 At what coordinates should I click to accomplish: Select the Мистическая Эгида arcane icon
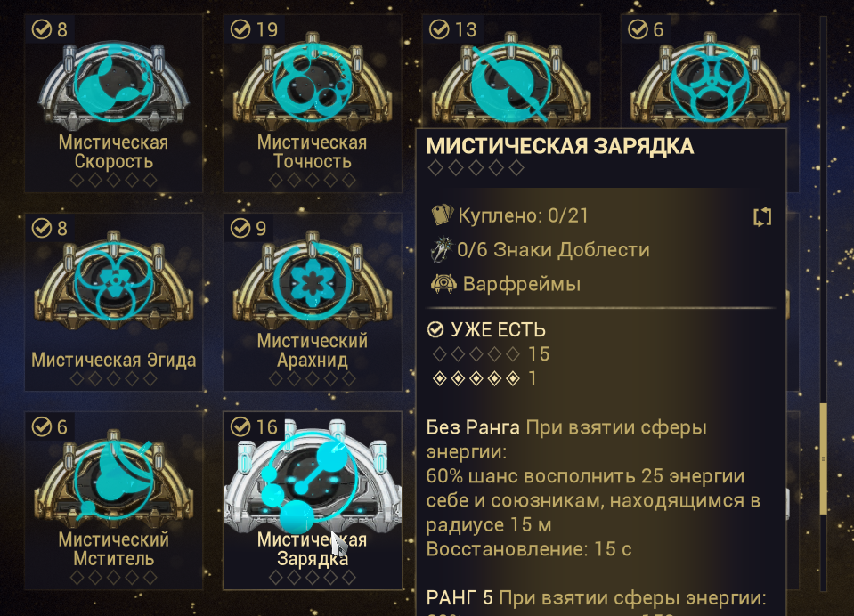pos(113,280)
